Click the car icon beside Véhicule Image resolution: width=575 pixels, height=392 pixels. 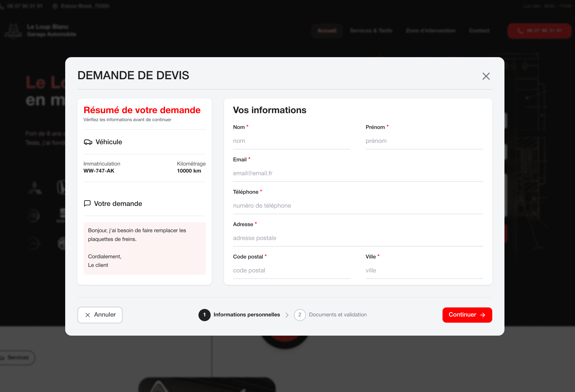(88, 142)
